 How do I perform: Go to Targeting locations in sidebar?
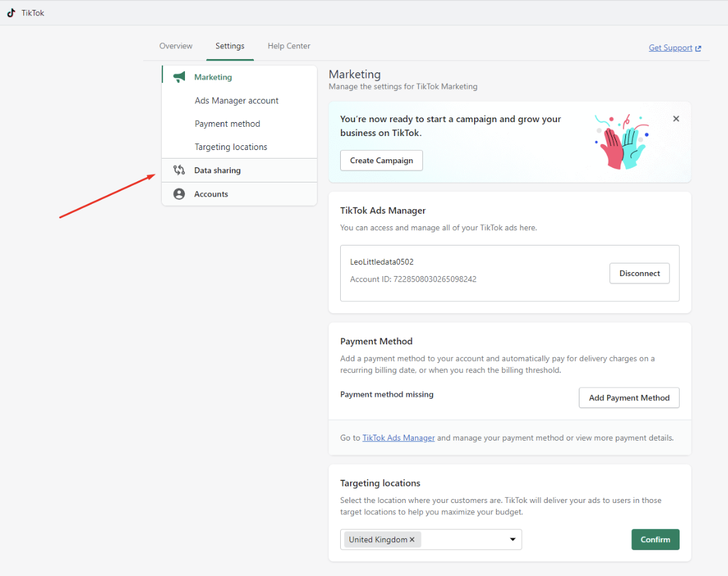[x=231, y=147]
